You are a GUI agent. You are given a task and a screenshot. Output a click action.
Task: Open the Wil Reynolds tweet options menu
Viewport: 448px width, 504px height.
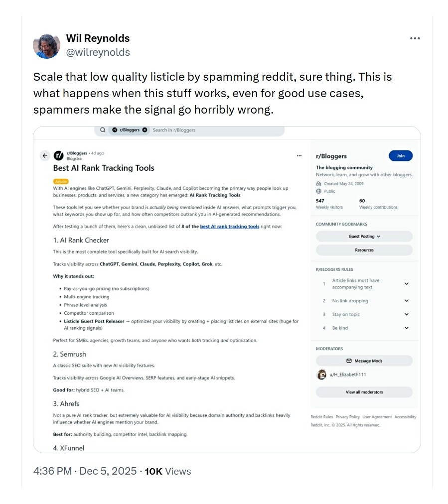click(415, 38)
